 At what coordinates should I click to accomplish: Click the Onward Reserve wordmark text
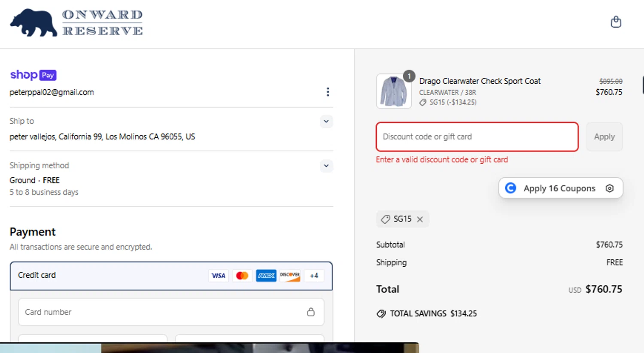pos(103,23)
